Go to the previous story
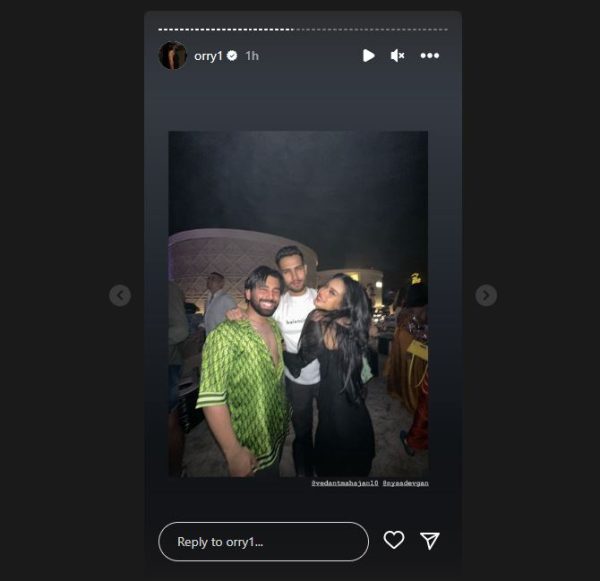600x581 pixels. point(120,295)
